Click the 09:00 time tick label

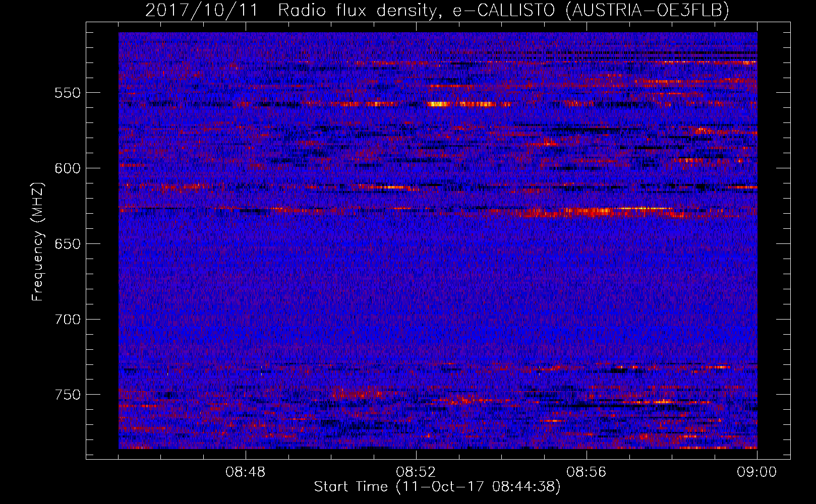[756, 472]
